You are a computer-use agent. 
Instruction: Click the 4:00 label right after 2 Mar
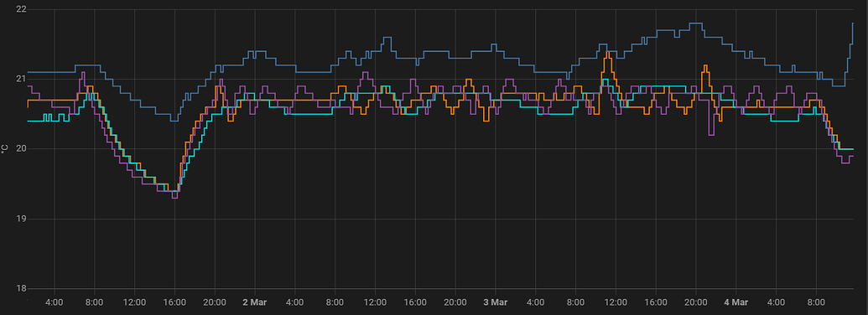pyautogui.click(x=294, y=302)
